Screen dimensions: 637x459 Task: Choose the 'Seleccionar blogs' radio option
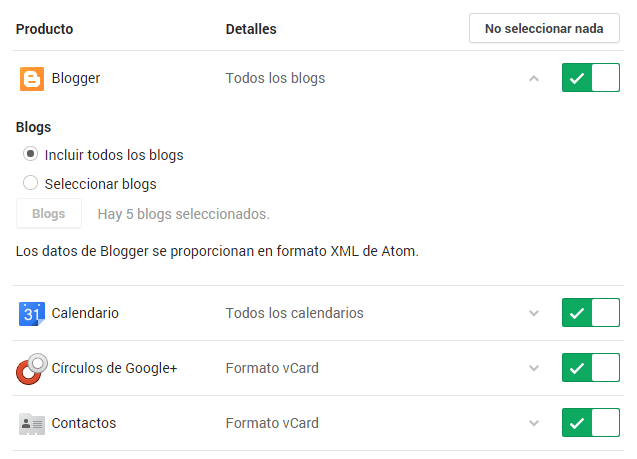tap(31, 183)
